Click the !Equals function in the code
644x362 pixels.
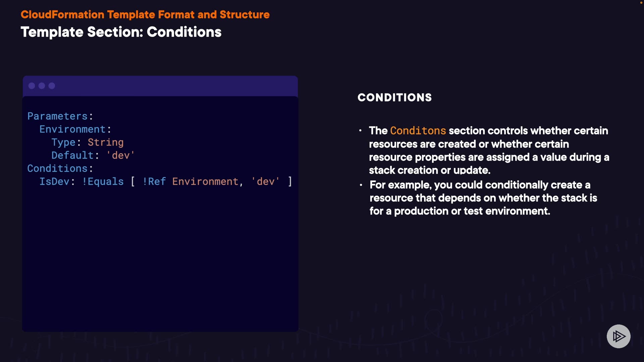[103, 182]
